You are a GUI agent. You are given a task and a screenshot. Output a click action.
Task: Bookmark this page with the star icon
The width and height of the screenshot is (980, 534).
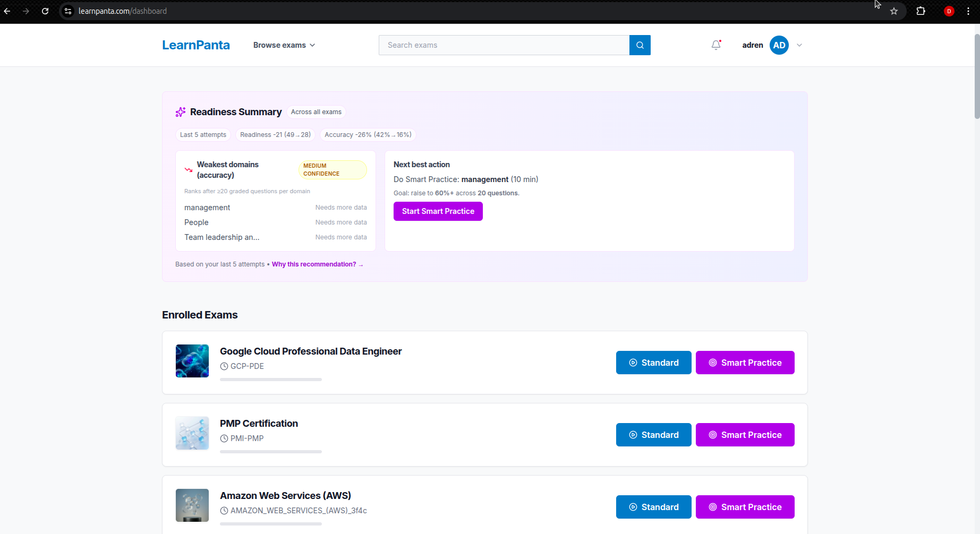click(894, 11)
